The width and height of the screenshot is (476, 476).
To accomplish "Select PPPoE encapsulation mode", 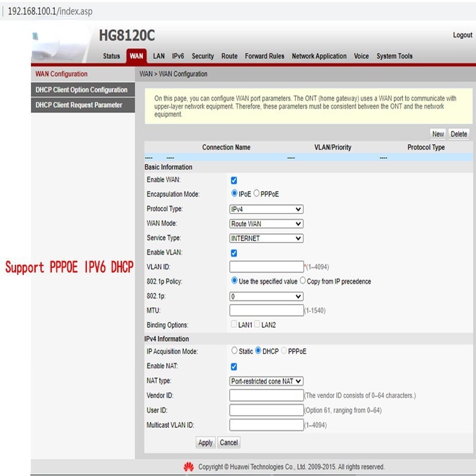I will tap(256, 194).
